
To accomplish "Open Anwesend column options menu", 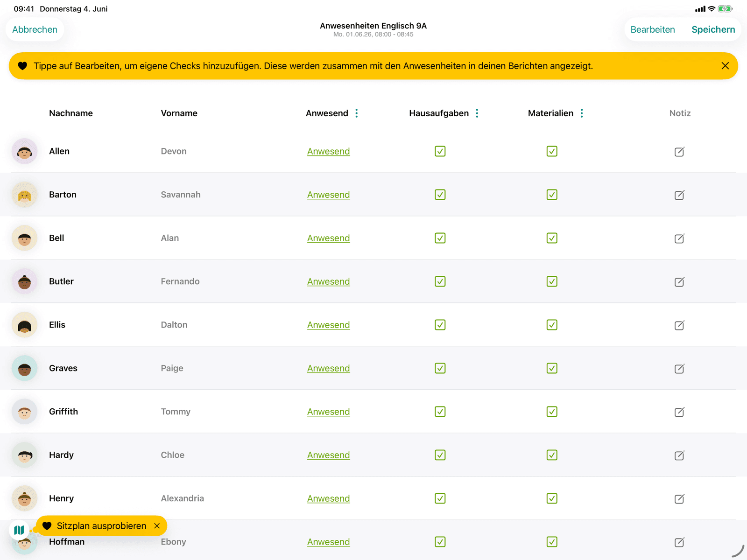I will click(x=357, y=113).
